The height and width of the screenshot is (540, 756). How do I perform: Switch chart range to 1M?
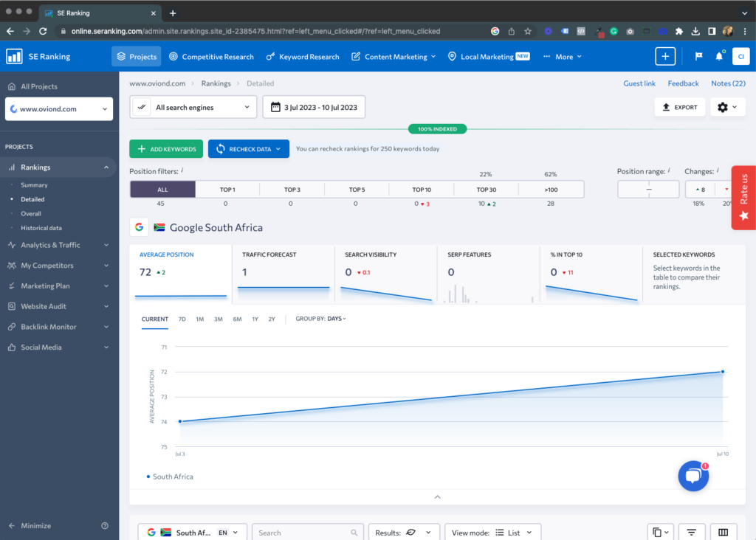(199, 319)
